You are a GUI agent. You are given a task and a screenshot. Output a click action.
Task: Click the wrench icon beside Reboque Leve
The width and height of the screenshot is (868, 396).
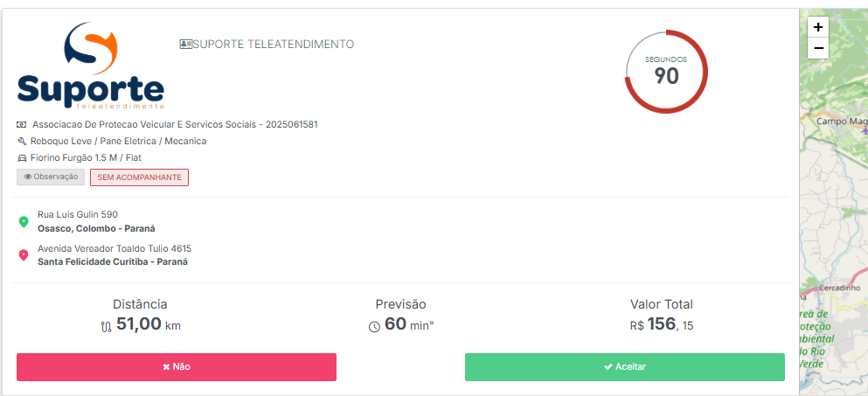22,142
